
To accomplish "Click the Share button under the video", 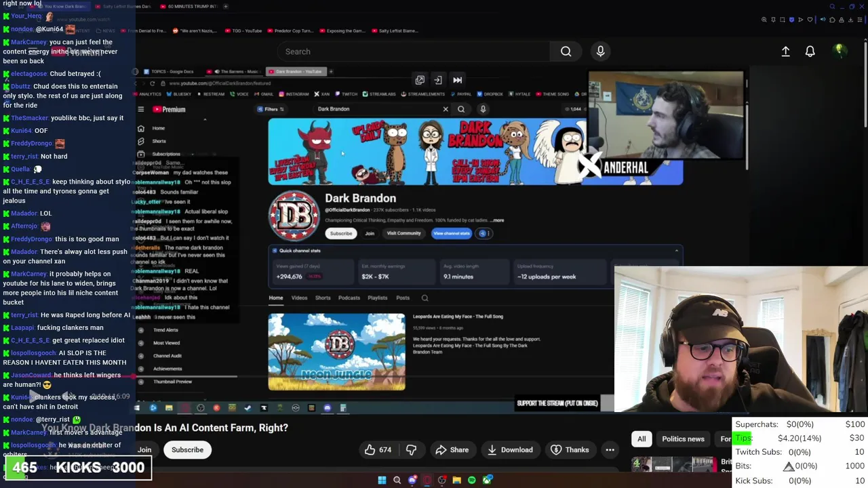I will click(x=452, y=450).
